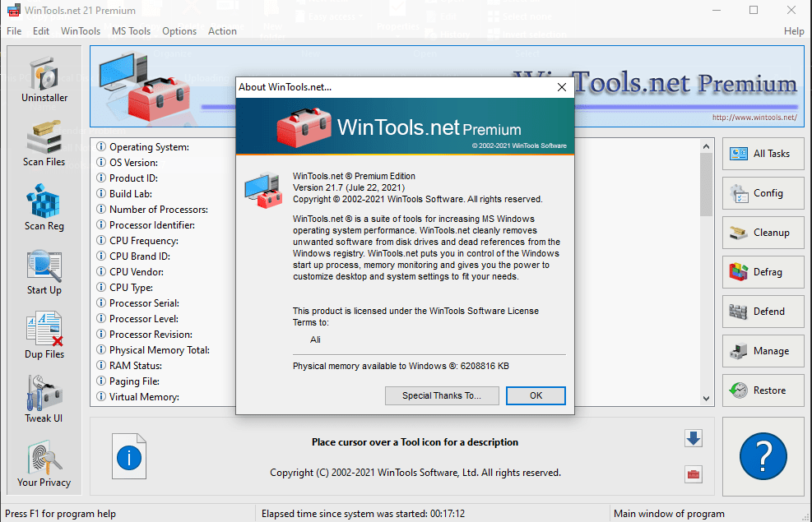
Task: Click the scroll down arrow of the info list
Action: pos(706,399)
